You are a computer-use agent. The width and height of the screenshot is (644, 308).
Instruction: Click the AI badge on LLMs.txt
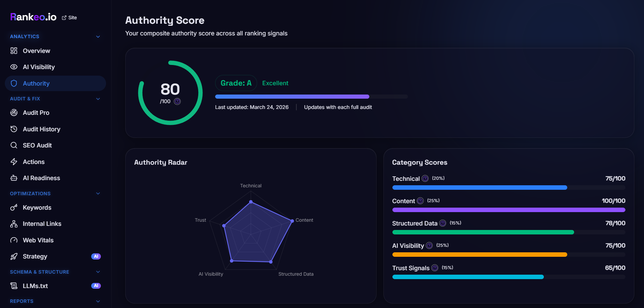(x=96, y=286)
